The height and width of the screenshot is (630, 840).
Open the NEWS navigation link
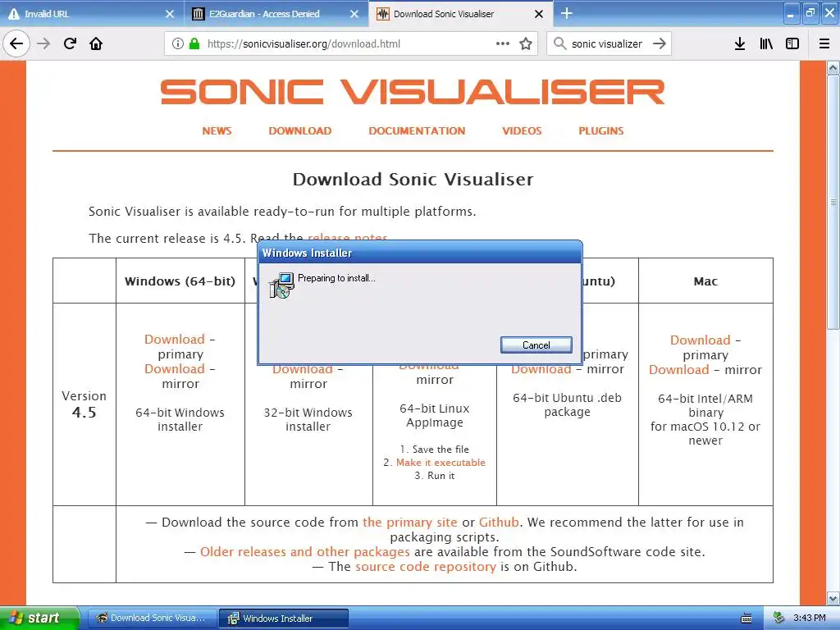pos(217,130)
